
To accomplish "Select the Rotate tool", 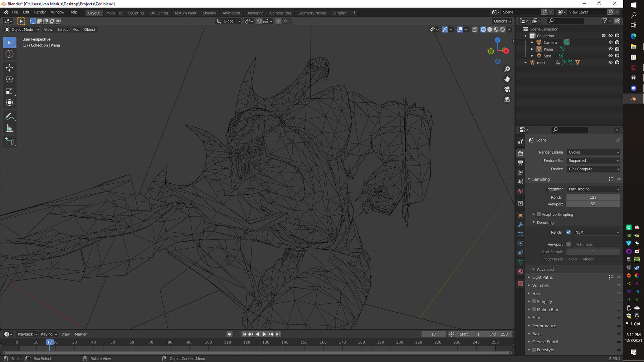I will tap(9, 79).
